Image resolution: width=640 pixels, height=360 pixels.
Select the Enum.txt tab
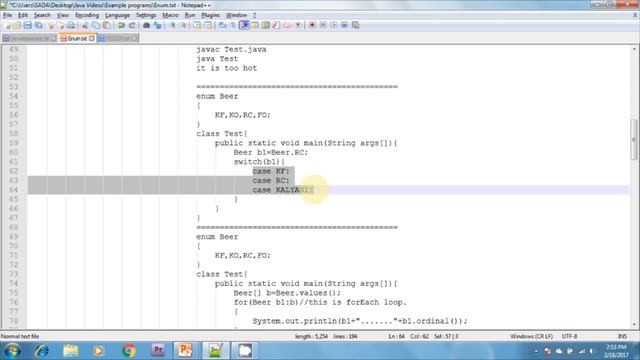point(77,38)
